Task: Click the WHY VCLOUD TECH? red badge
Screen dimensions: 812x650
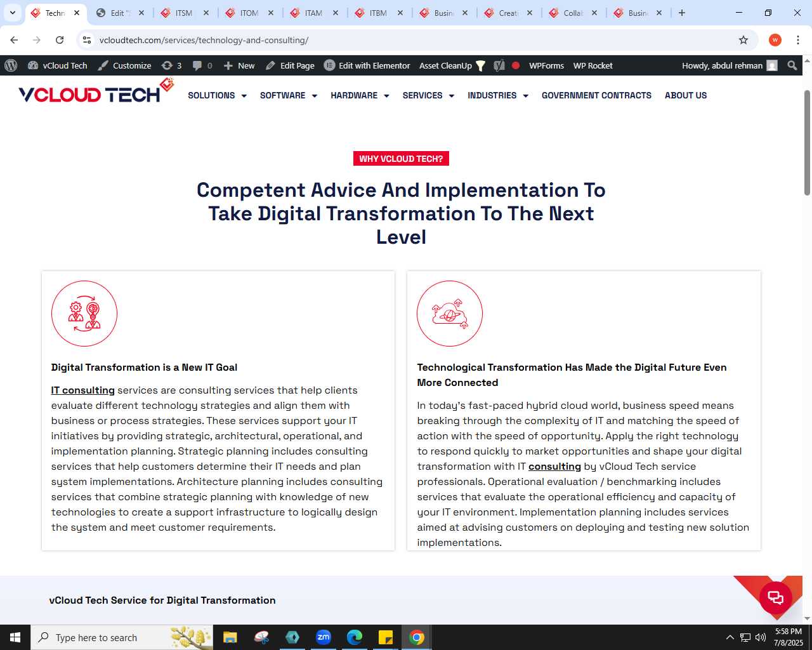Action: click(401, 159)
